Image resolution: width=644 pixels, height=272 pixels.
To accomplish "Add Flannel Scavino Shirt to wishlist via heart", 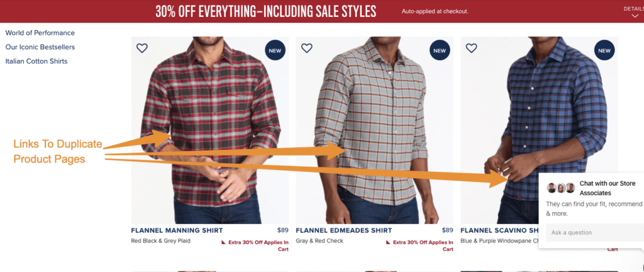I will click(472, 48).
